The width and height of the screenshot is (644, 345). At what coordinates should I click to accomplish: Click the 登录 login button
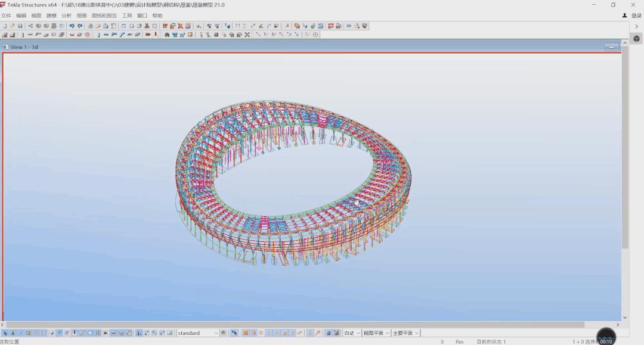pos(633,15)
